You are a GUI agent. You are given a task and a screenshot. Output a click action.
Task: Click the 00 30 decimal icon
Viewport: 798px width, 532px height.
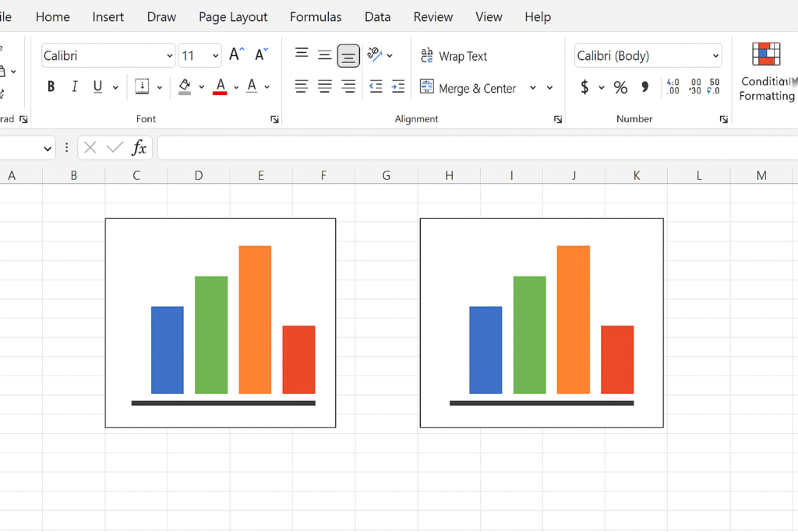tap(694, 86)
